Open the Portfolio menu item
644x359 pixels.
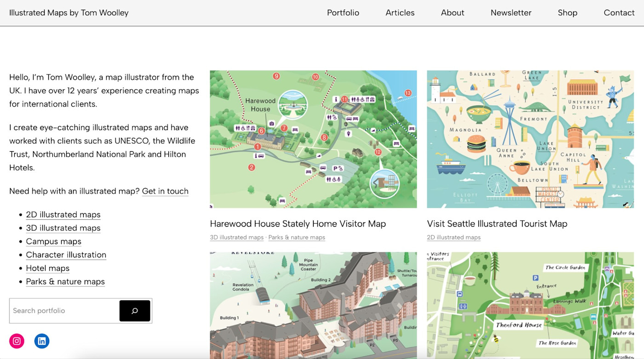point(343,13)
